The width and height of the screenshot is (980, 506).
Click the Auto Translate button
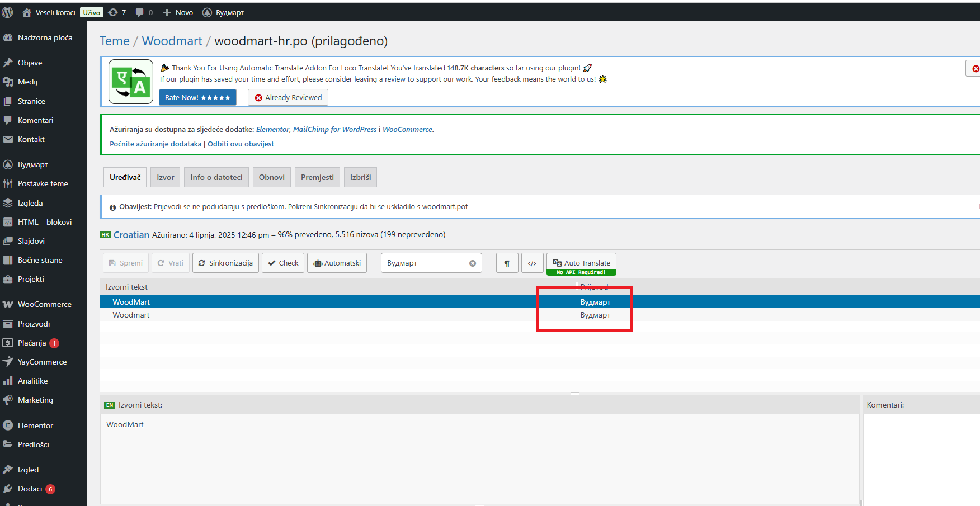[x=581, y=264]
